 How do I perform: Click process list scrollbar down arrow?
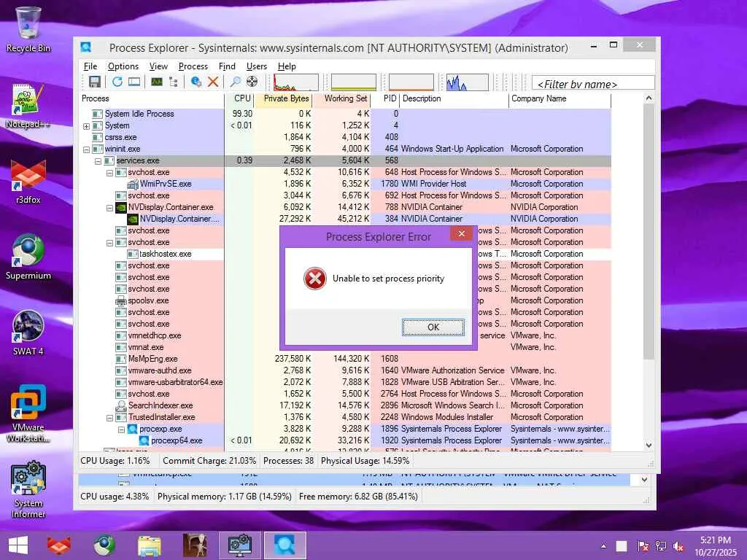coord(649,446)
